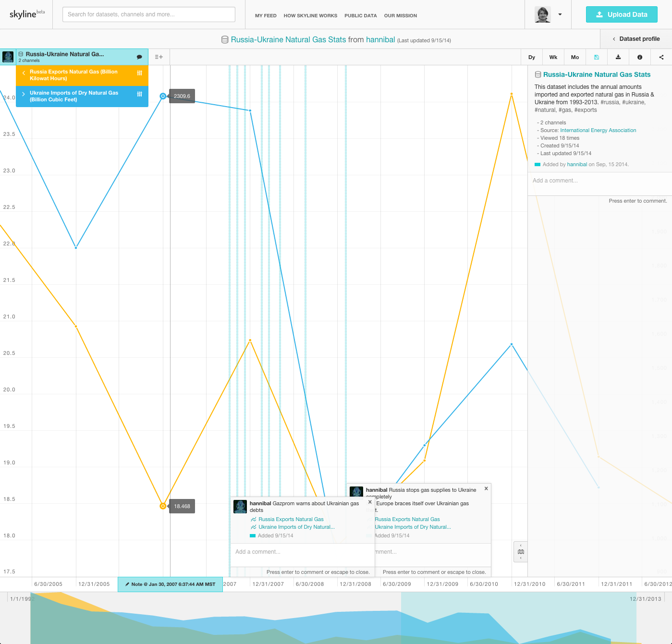Go to PUBLIC DATA

[361, 16]
